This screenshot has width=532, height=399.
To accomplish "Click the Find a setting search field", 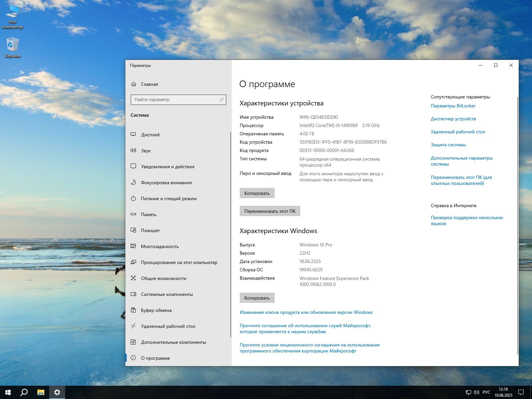I will (x=175, y=100).
